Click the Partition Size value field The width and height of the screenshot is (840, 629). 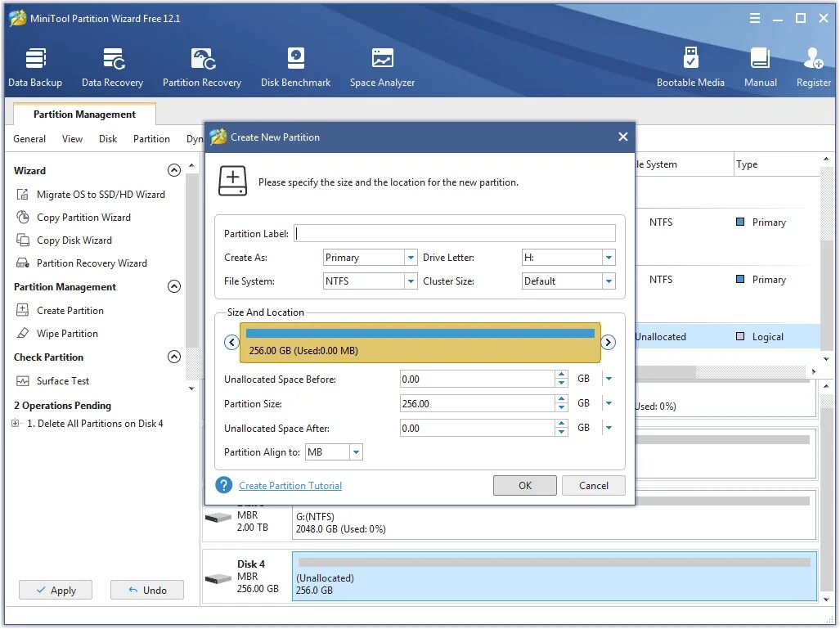478,403
